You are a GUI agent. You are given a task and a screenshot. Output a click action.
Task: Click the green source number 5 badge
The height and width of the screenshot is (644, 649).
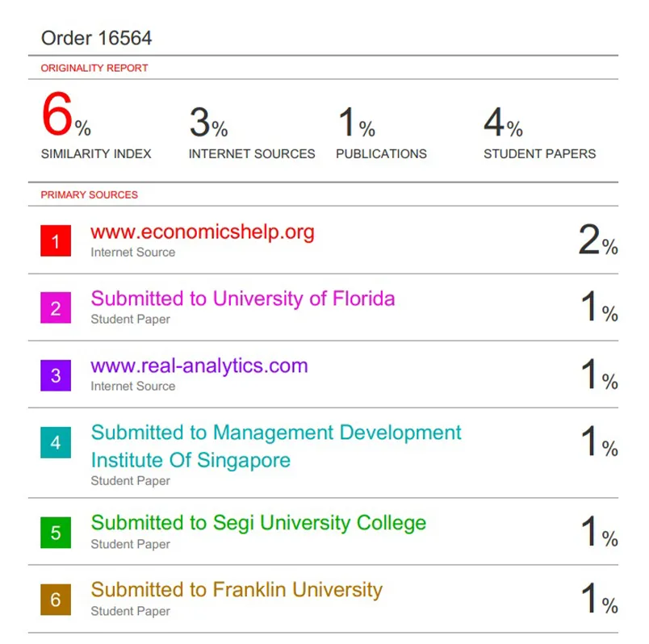pyautogui.click(x=56, y=533)
